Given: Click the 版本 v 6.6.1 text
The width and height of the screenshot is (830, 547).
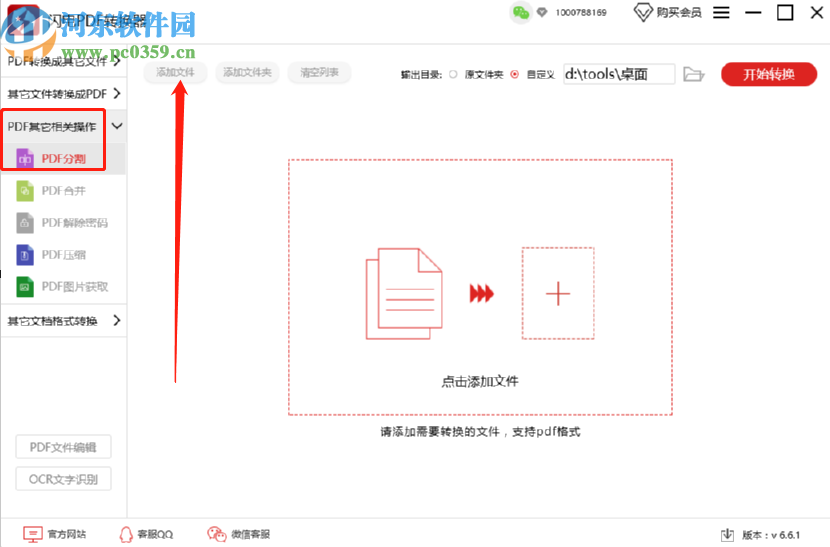Looking at the screenshot, I should (771, 535).
